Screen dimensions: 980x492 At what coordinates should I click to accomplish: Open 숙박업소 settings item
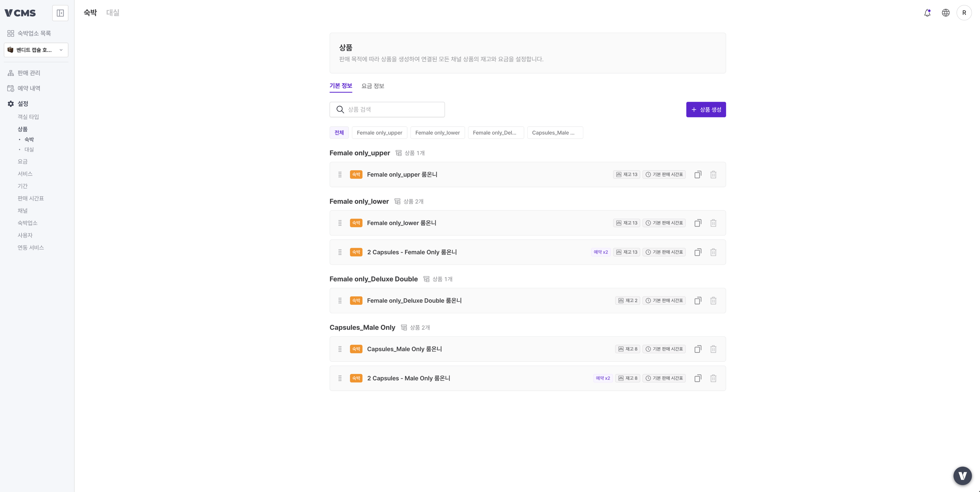point(27,223)
